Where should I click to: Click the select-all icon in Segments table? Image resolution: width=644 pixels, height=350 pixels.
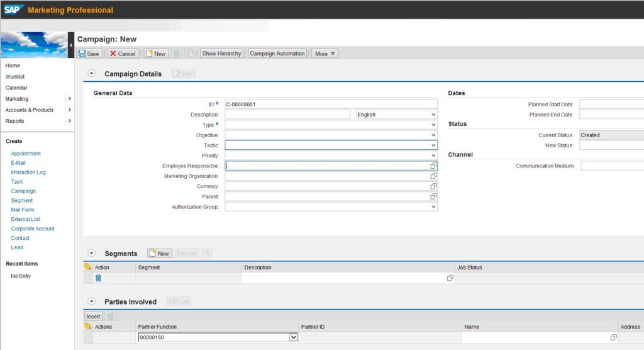tap(88, 267)
